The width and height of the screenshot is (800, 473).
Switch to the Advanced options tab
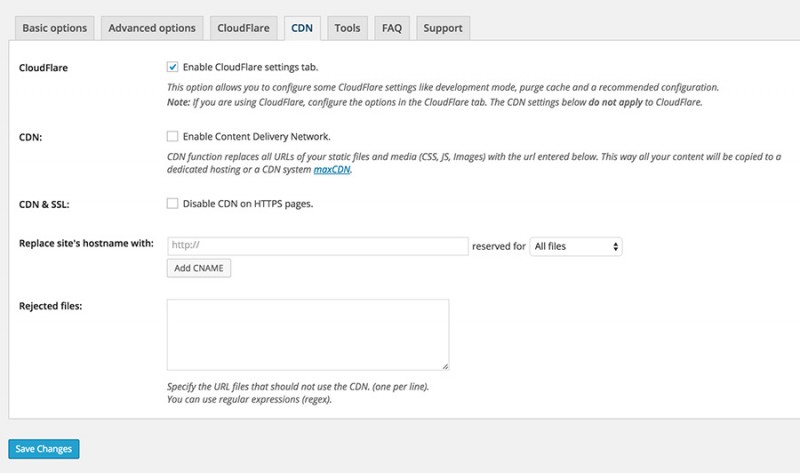(x=152, y=28)
